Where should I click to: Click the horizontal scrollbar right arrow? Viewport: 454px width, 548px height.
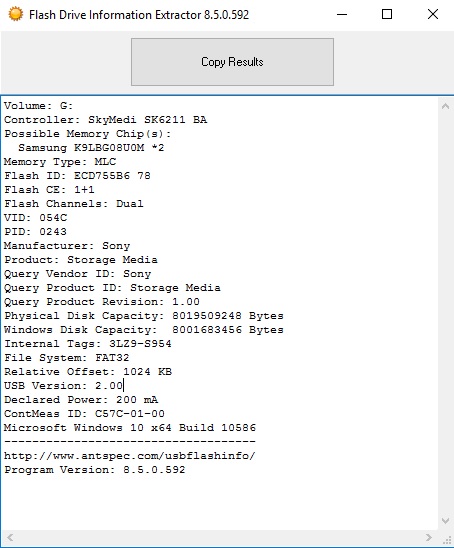(428, 537)
